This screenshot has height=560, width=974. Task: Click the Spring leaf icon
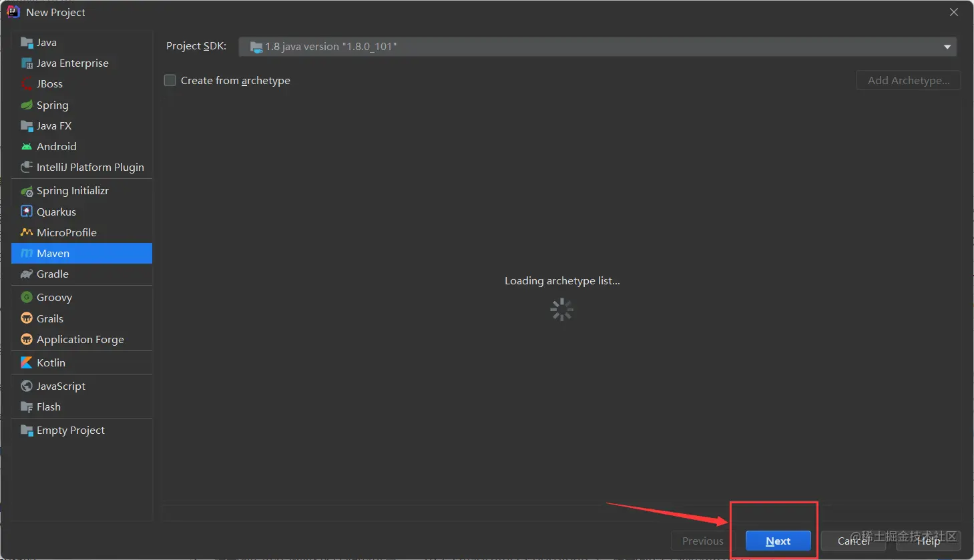coord(27,105)
